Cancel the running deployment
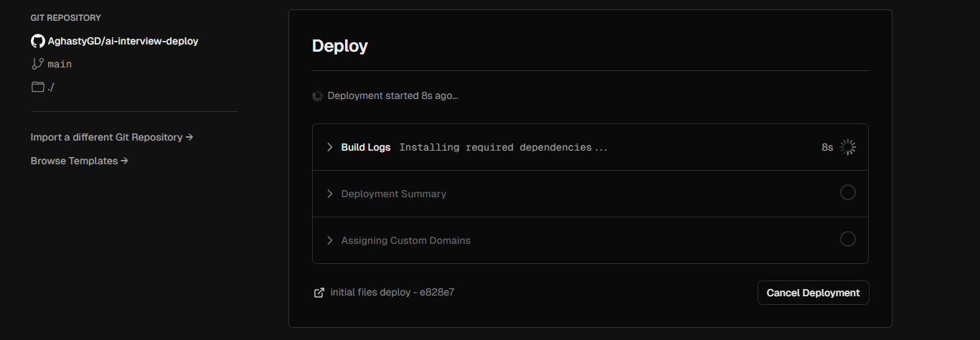980x340 pixels. [813, 293]
